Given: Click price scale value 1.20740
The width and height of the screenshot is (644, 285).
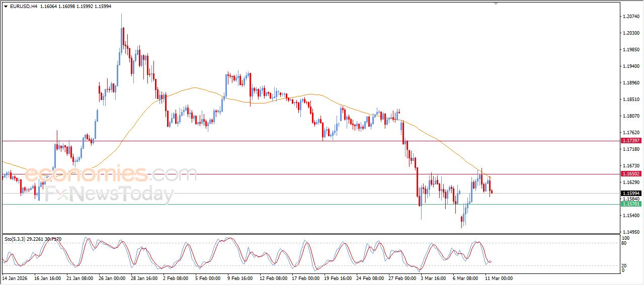Looking at the screenshot, I should 631,17.
